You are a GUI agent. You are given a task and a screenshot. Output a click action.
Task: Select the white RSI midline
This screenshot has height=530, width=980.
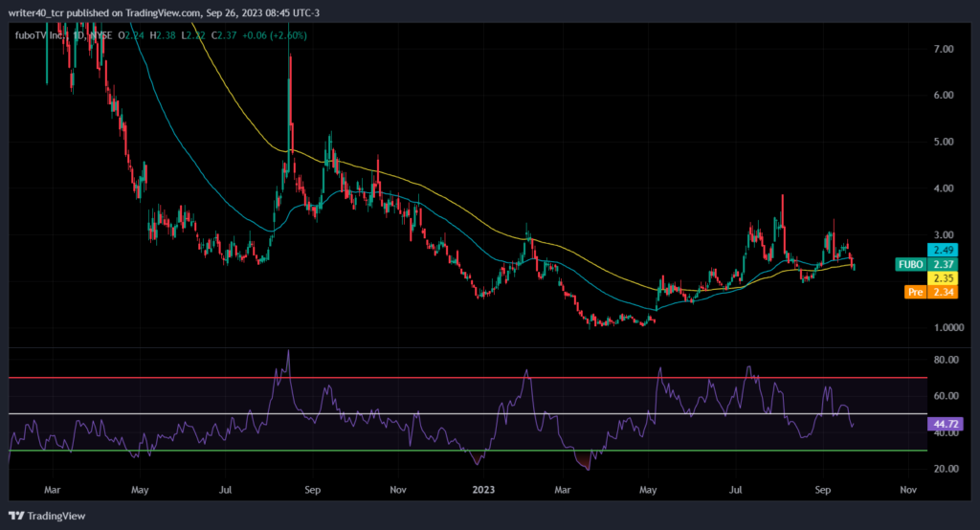point(467,413)
